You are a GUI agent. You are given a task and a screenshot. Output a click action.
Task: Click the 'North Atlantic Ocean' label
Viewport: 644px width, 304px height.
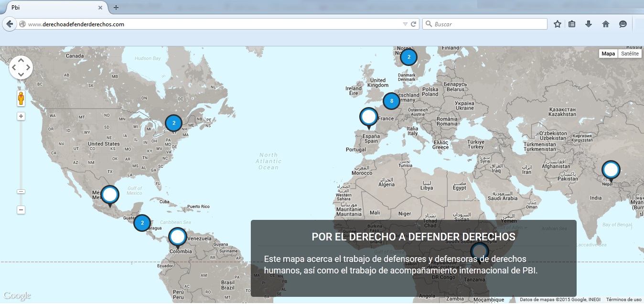[x=268, y=161]
